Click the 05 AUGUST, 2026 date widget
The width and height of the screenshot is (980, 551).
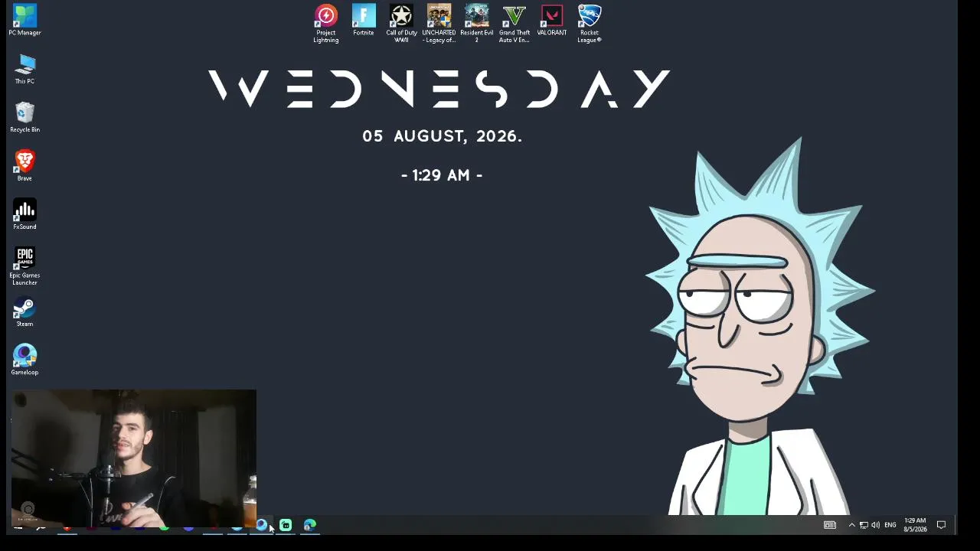coord(442,136)
